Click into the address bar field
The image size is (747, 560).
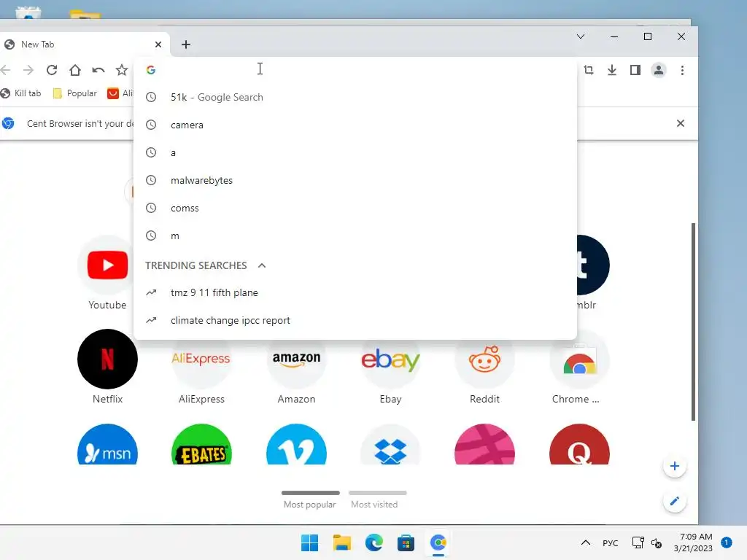[355, 70]
